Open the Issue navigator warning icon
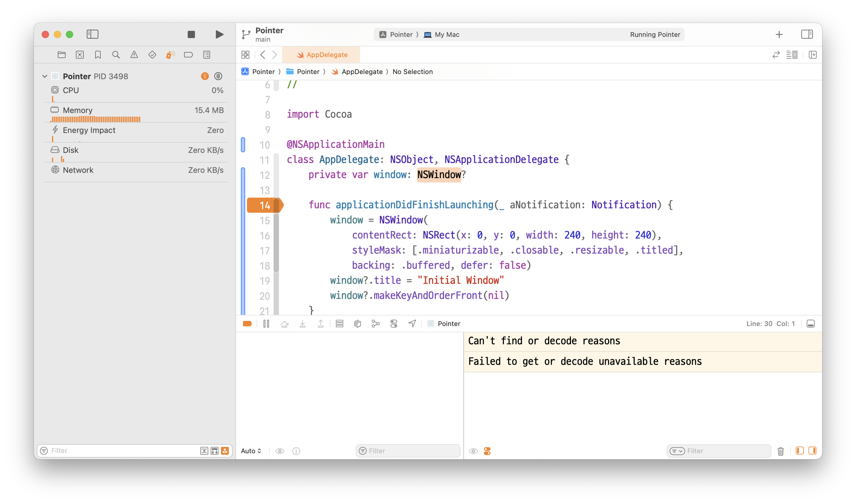This screenshot has height=504, width=856. pyautogui.click(x=134, y=55)
